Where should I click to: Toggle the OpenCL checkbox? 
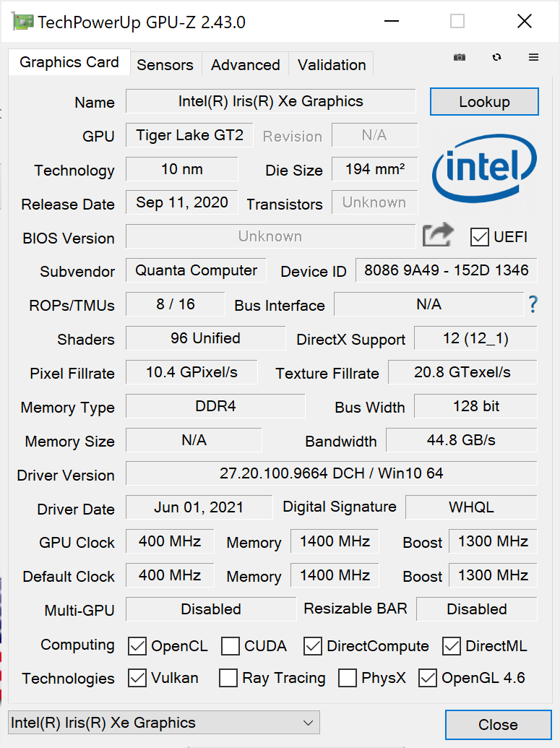click(137, 645)
